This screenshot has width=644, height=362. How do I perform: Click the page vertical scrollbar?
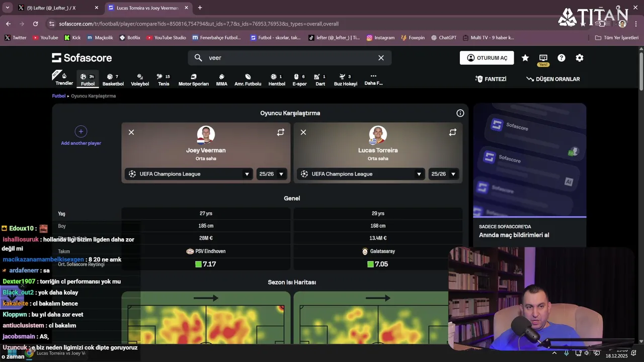[641, 70]
